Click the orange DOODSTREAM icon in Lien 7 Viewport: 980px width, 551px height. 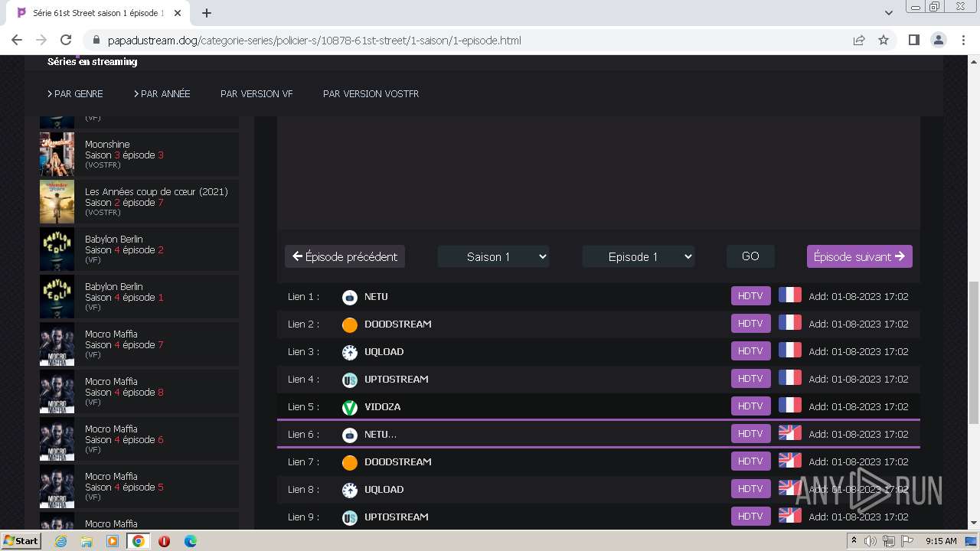pyautogui.click(x=349, y=462)
